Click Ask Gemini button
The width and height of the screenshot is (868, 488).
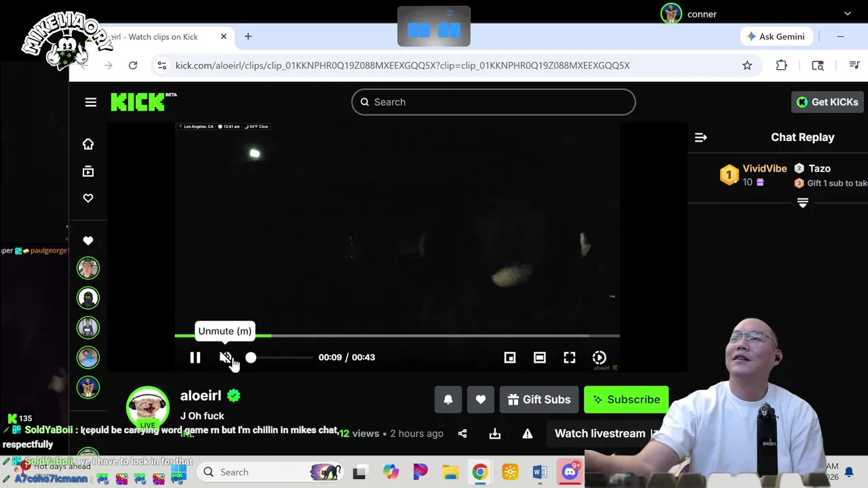point(775,37)
